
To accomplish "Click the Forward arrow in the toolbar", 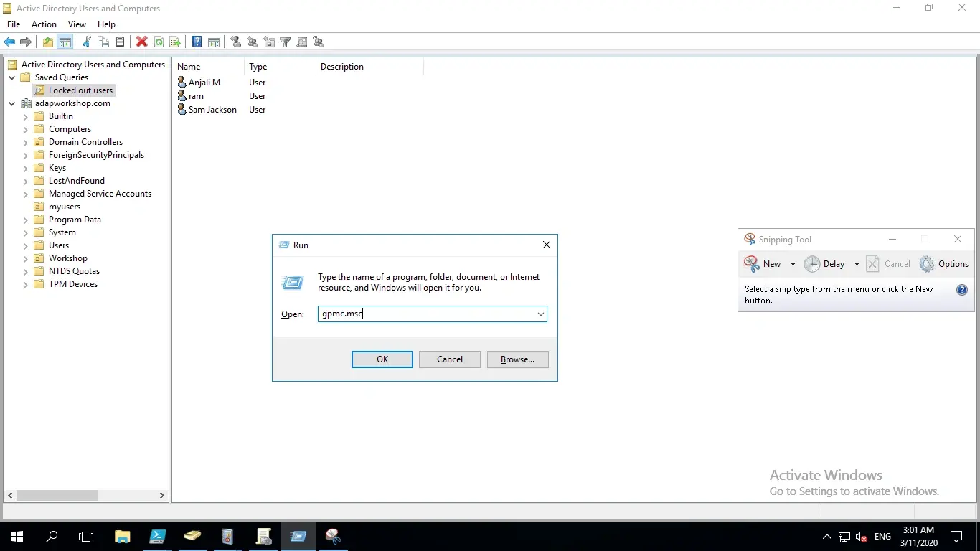I will [26, 42].
